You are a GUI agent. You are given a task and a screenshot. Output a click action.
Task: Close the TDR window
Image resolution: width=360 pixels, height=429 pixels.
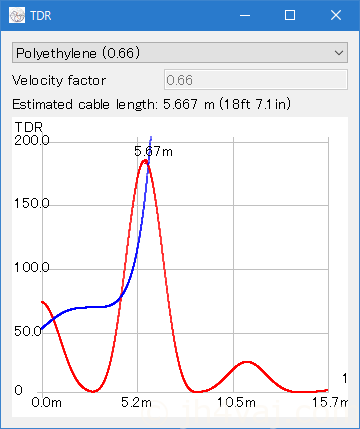point(336,15)
